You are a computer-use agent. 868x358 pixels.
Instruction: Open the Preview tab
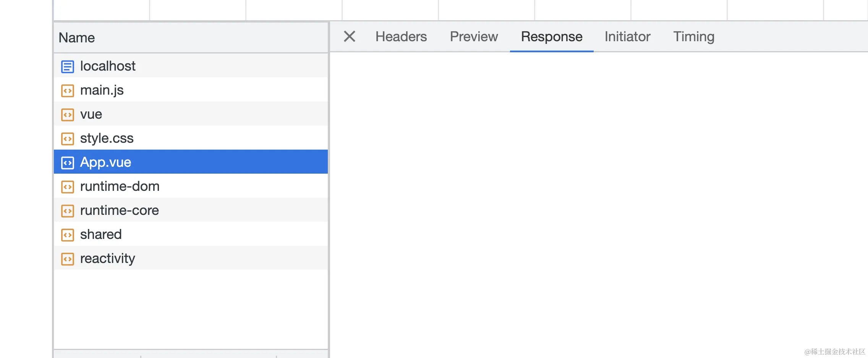[474, 37]
